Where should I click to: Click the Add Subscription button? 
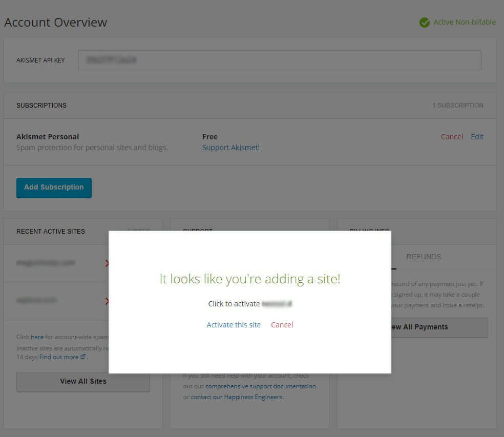[54, 188]
